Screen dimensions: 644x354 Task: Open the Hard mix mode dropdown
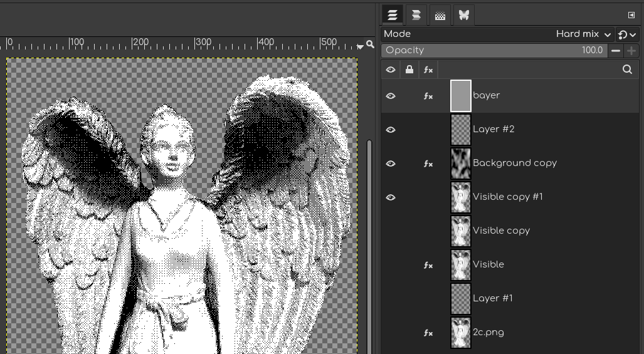coord(583,34)
